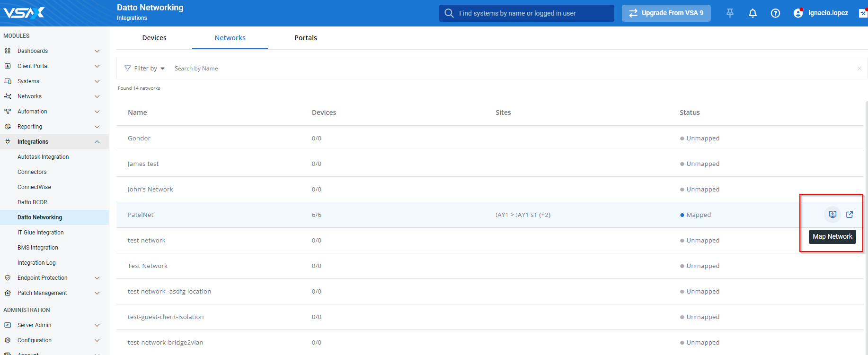Click the Map Network icon for PatelNet
The width and height of the screenshot is (868, 355).
[x=833, y=215]
